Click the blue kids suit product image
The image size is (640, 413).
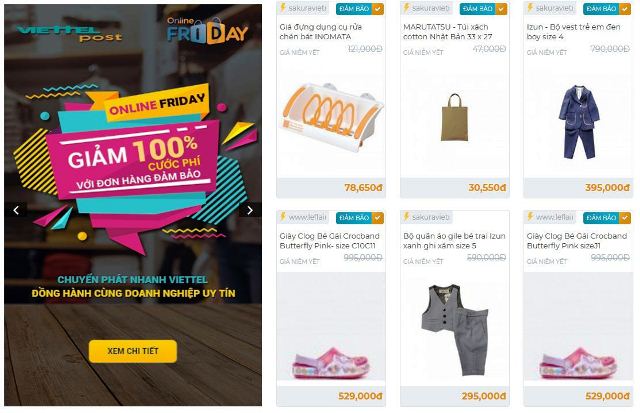[x=578, y=122]
